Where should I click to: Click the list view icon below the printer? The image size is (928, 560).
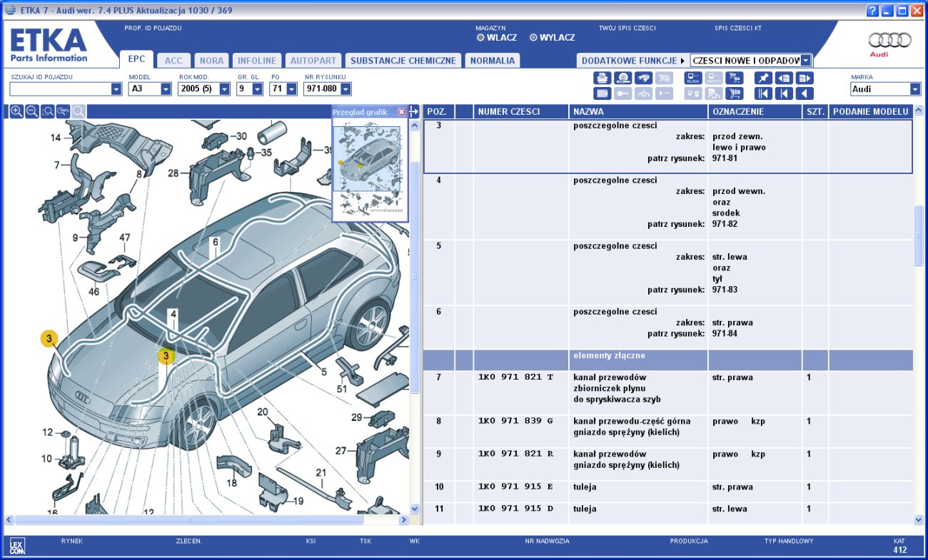(602, 93)
